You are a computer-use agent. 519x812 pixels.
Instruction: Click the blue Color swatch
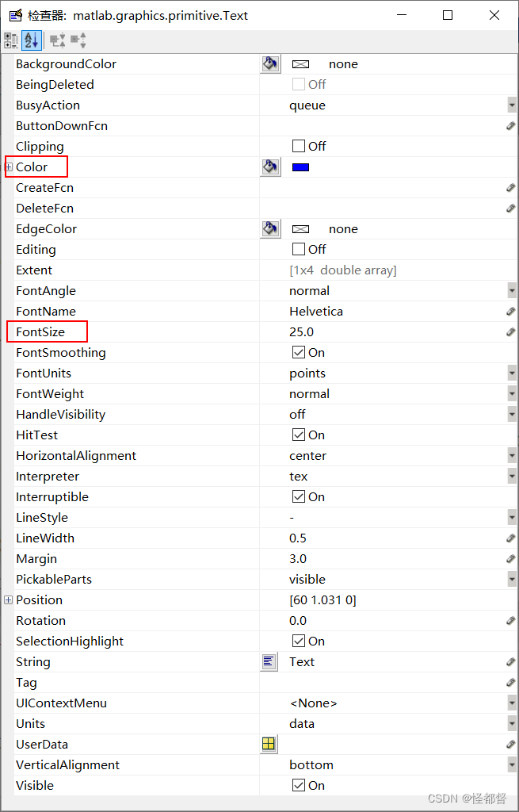click(300, 167)
